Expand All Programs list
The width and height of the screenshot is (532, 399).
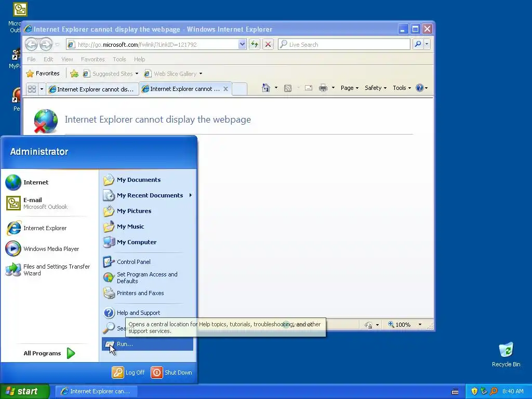(x=49, y=353)
